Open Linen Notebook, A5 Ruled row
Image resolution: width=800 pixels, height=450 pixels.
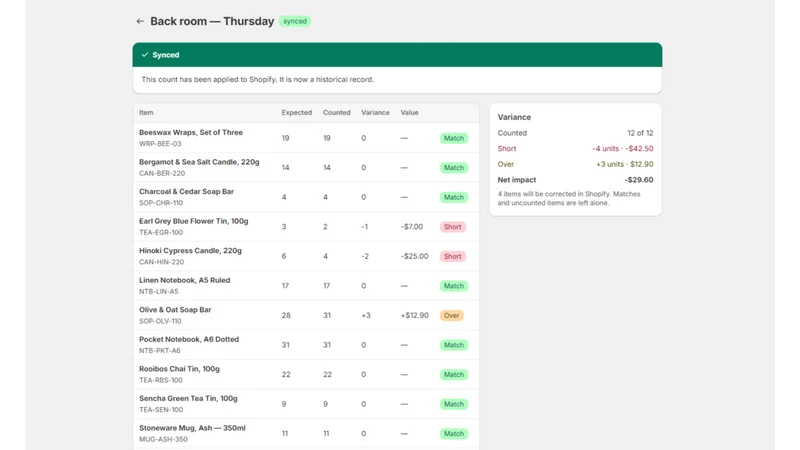[306, 286]
